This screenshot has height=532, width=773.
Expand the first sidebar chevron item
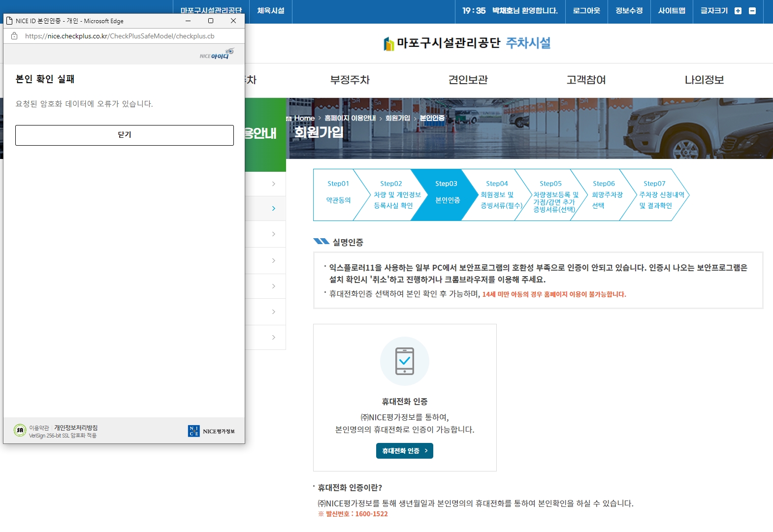coord(273,184)
